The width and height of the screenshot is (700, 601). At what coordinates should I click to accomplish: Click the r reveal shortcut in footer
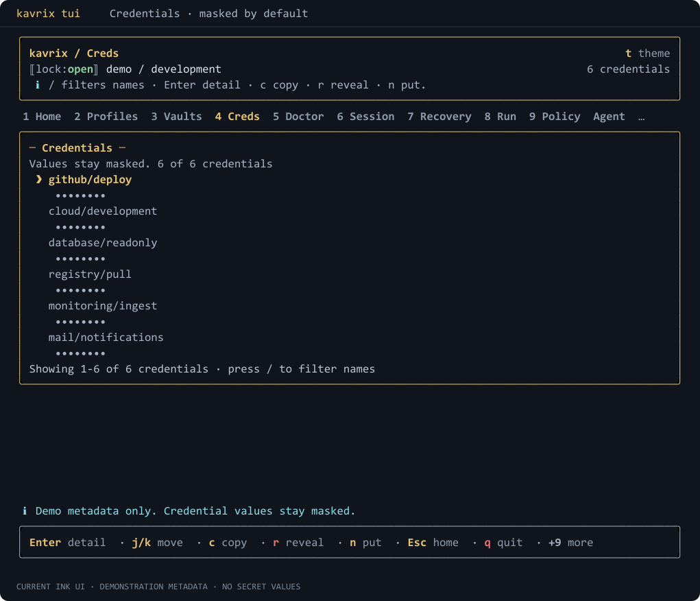(298, 543)
